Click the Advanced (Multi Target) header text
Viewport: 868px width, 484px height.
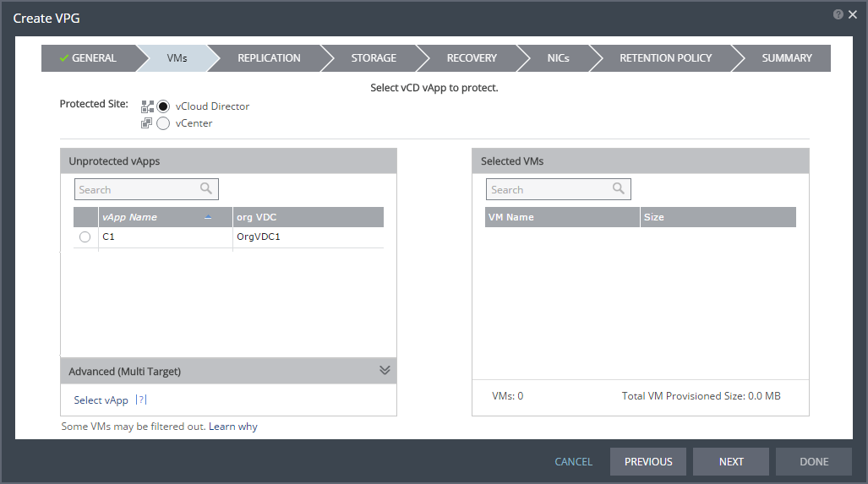click(124, 371)
